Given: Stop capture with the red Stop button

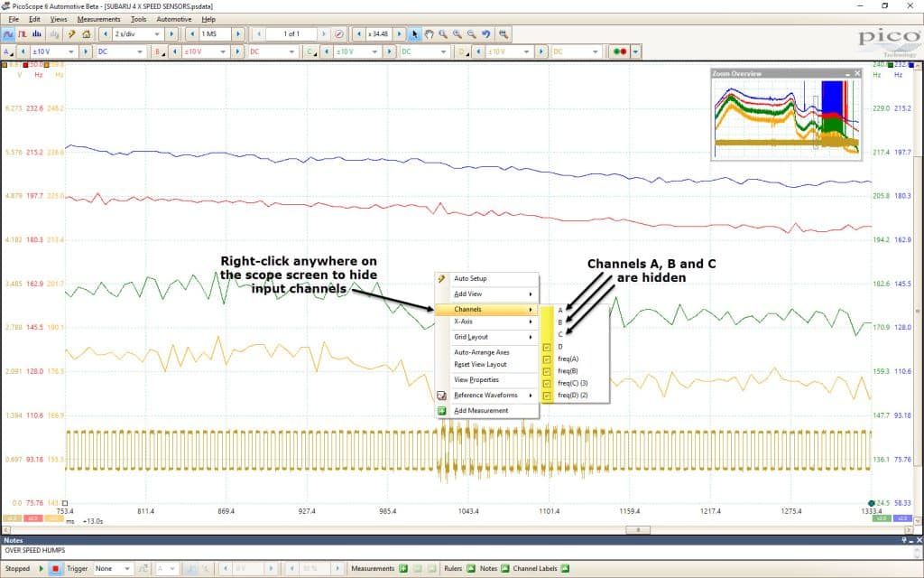Looking at the screenshot, I should (x=55, y=569).
